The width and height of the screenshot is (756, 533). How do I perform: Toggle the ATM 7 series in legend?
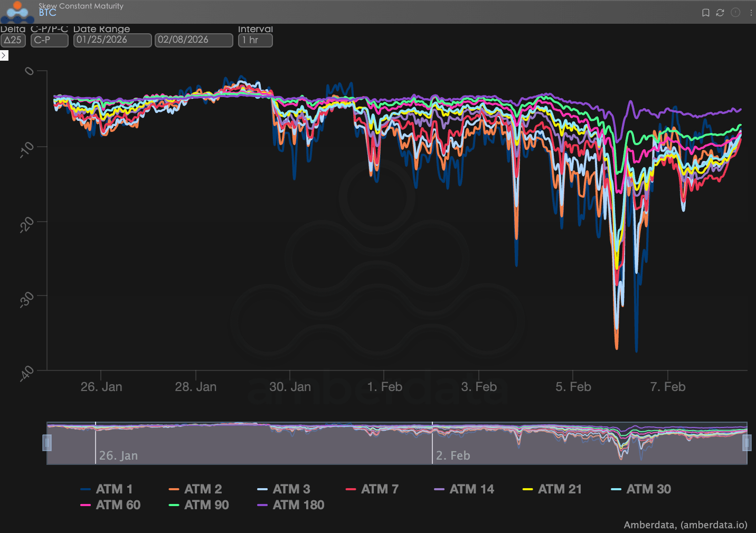pos(372,489)
